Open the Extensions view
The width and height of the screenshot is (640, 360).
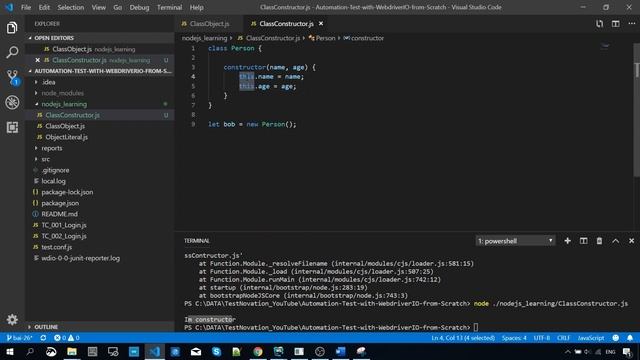pos(12,127)
